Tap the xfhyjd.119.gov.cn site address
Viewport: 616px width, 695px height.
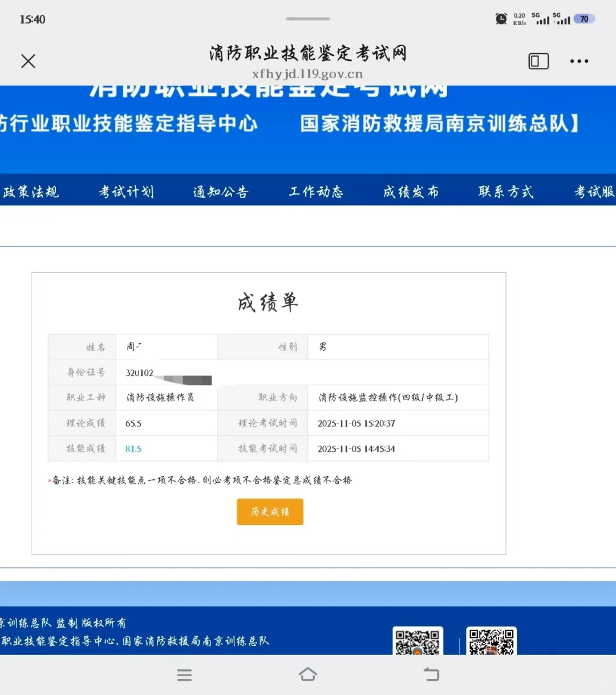click(307, 74)
